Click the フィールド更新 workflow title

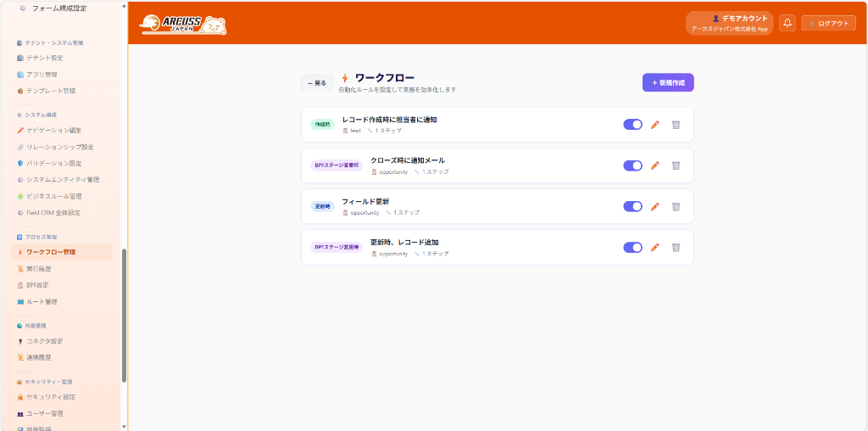[x=365, y=202]
